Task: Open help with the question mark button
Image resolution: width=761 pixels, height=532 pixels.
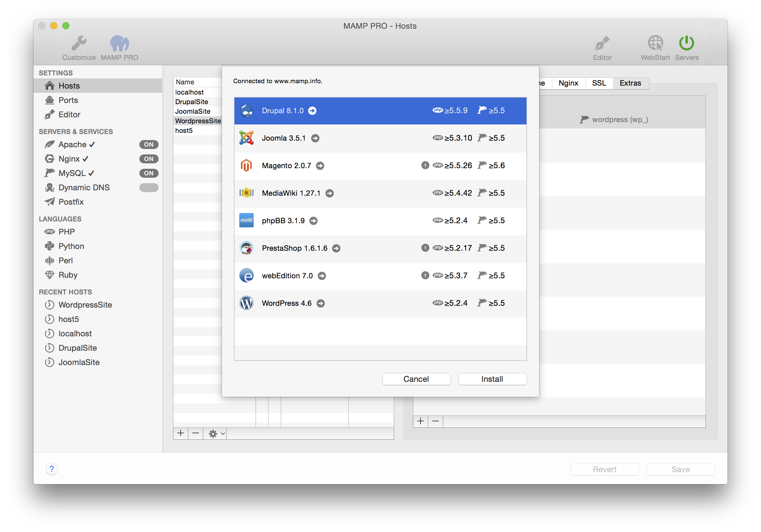Action: click(52, 469)
